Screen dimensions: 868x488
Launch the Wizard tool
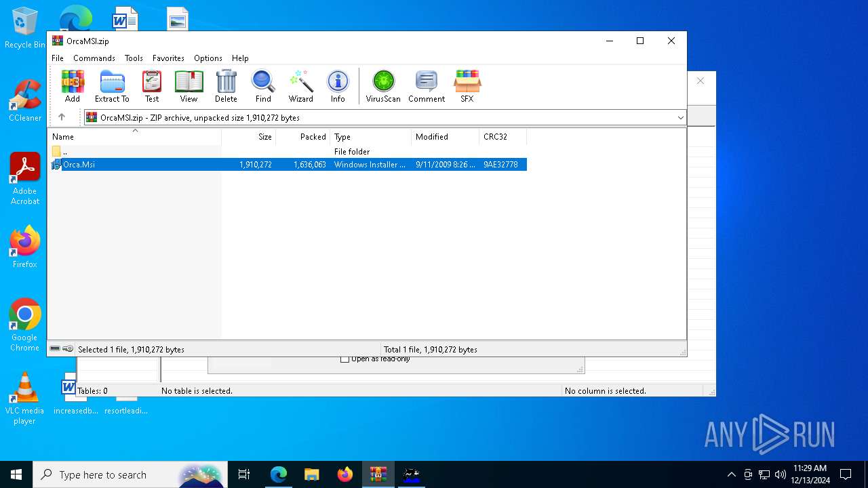click(301, 86)
